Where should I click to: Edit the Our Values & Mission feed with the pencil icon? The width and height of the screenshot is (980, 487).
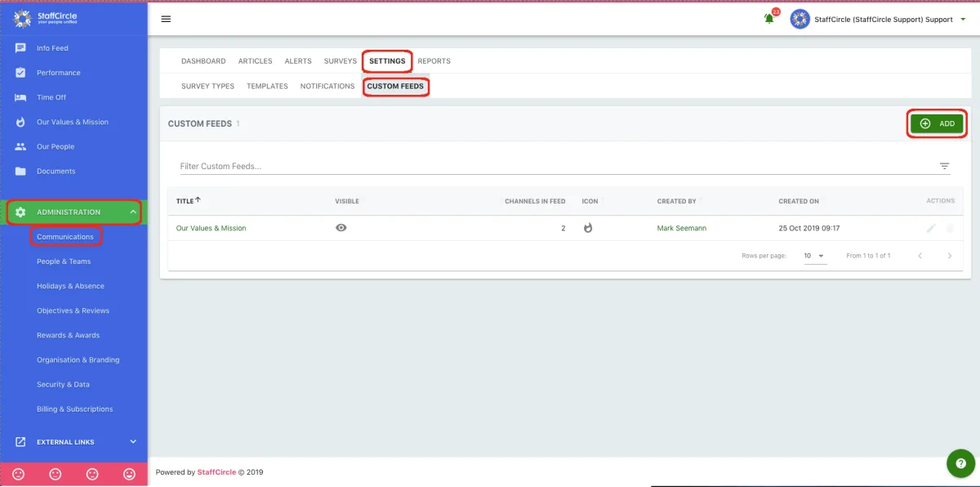coord(931,228)
